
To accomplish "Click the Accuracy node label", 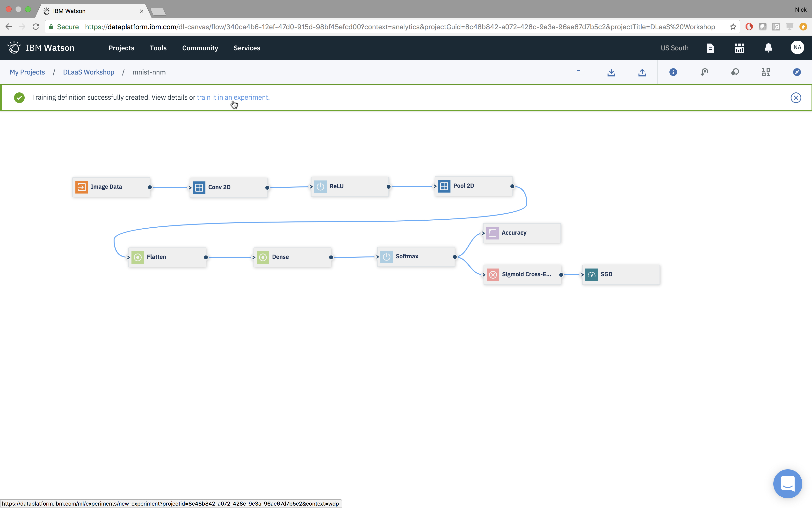I will (x=514, y=233).
